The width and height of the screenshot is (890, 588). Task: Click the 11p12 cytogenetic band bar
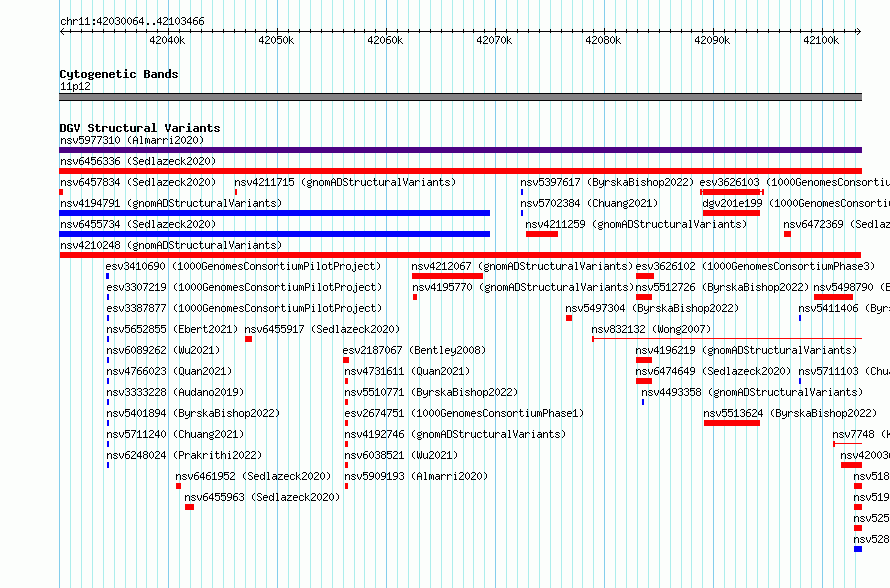click(460, 97)
